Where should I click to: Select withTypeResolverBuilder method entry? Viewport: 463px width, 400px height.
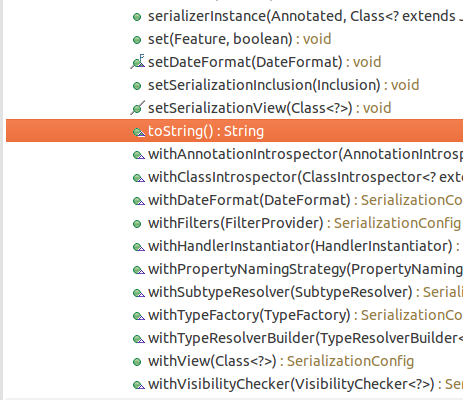(x=305, y=338)
